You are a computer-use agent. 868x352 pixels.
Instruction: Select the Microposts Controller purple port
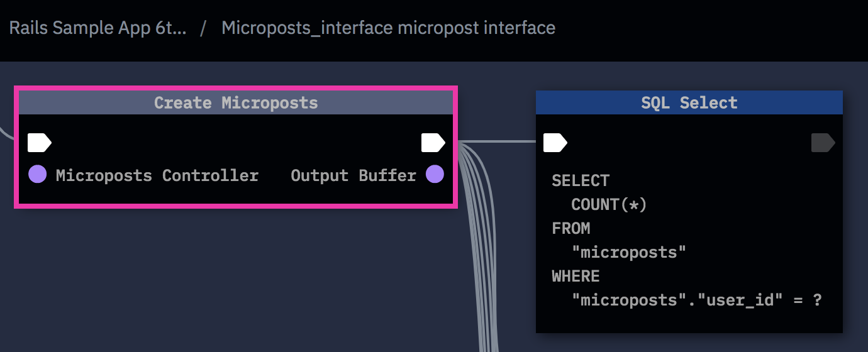(38, 175)
